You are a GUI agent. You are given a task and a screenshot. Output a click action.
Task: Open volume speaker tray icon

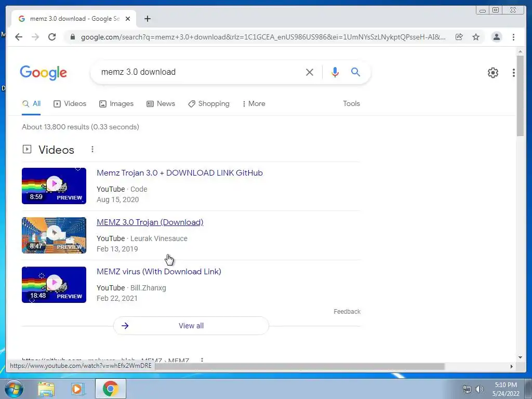479,389
